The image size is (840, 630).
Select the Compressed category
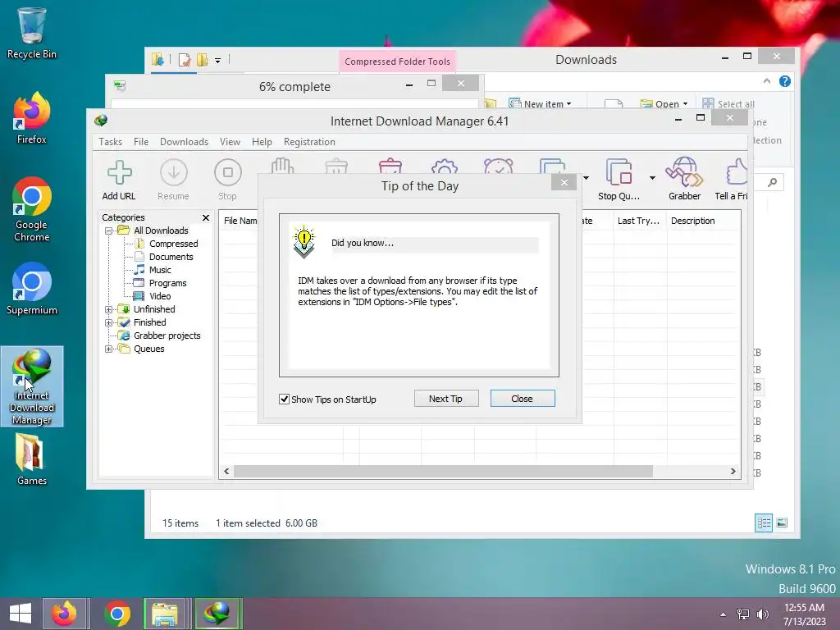pyautogui.click(x=173, y=244)
